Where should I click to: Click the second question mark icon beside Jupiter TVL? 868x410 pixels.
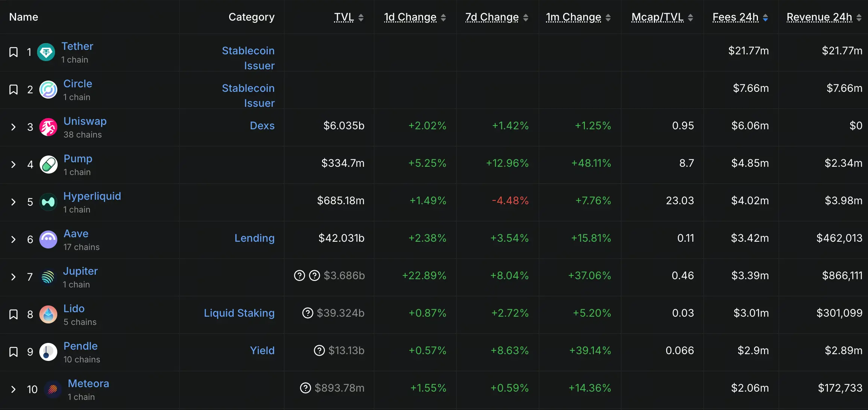[315, 275]
